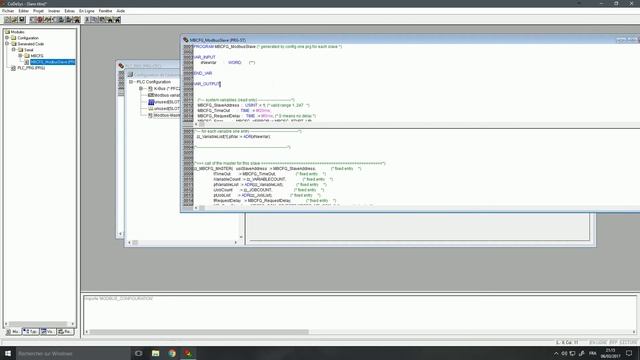Collapse the Generated Code folder node
640x360 pixels.
(7, 44)
